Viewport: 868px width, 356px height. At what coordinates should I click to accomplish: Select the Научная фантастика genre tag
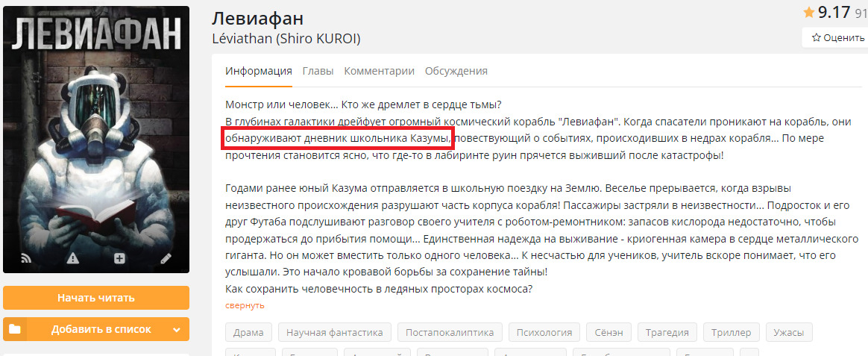point(334,332)
